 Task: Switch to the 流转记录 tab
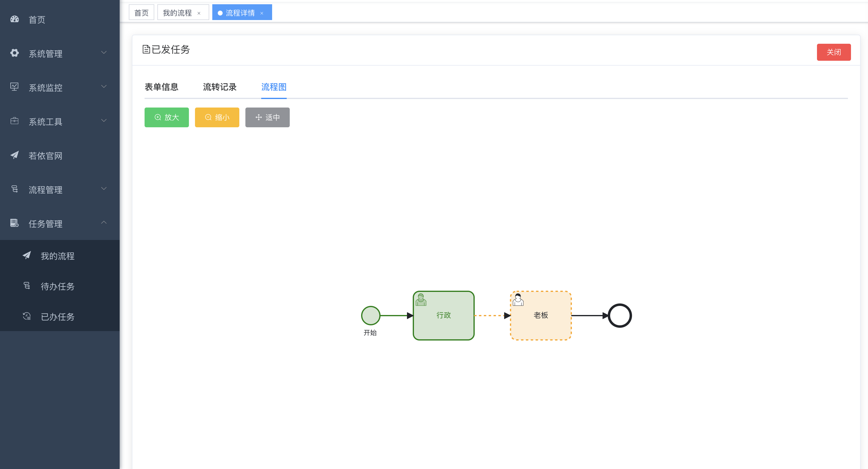(x=220, y=87)
